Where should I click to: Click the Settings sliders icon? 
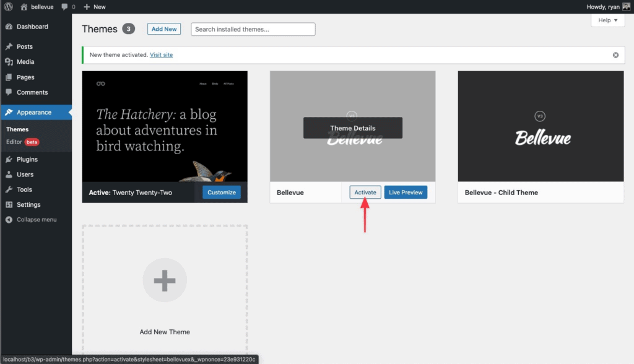pyautogui.click(x=9, y=205)
